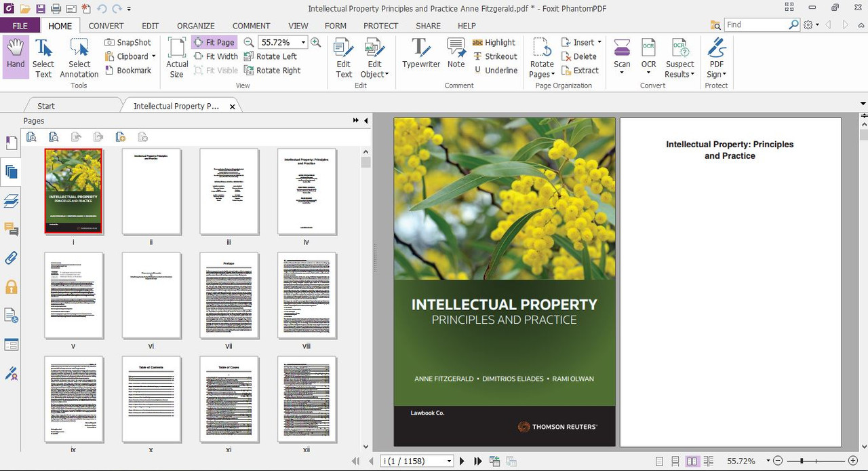This screenshot has width=868, height=471.
Task: Toggle Fit Page view mode
Action: tap(214, 42)
